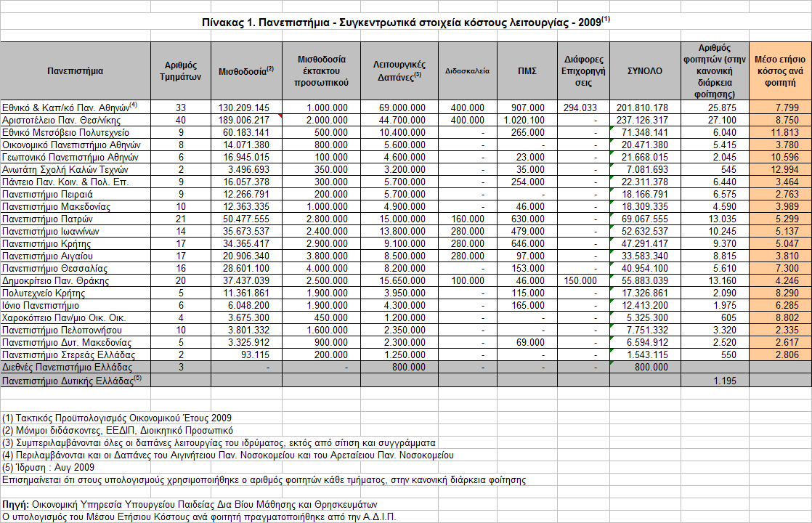
Task: Select cell 'Εθνικό Μετσόβειο Πολυτεχνείο'
Action: tap(75, 132)
